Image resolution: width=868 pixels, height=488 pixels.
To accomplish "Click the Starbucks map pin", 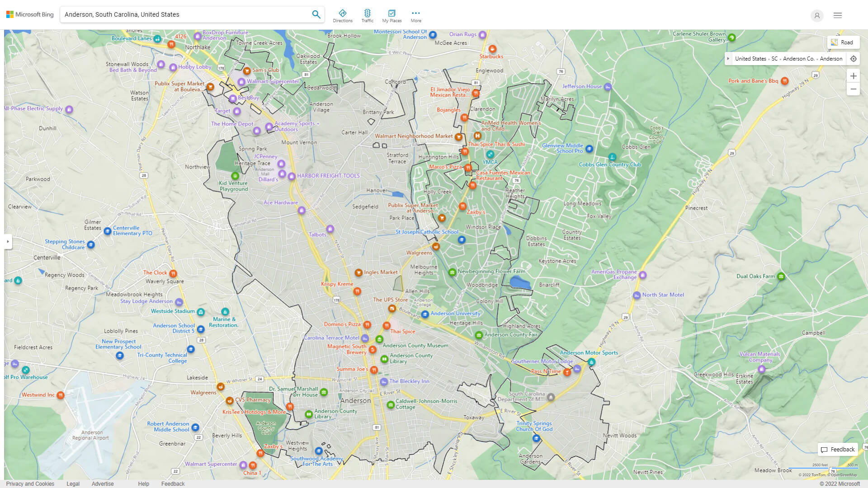I will click(x=492, y=49).
